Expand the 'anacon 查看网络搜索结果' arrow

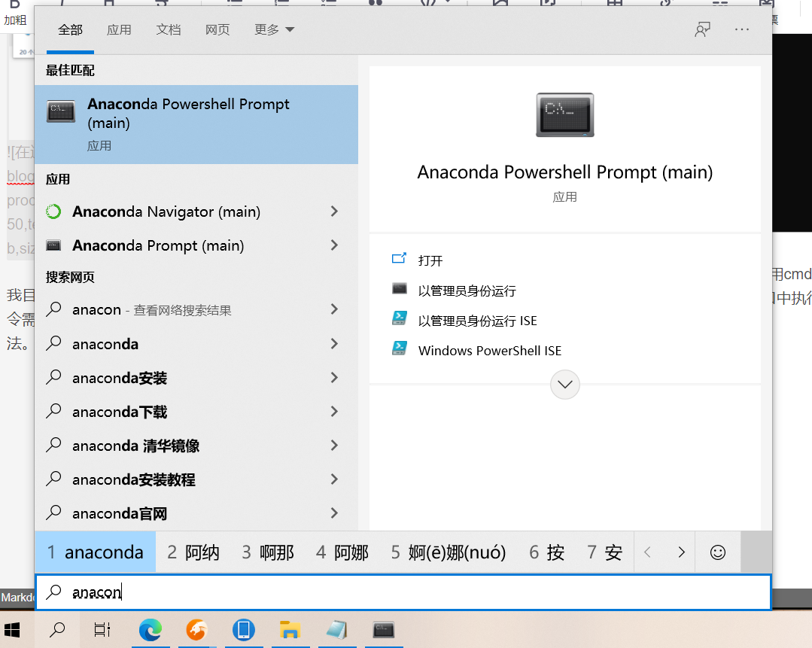(335, 309)
